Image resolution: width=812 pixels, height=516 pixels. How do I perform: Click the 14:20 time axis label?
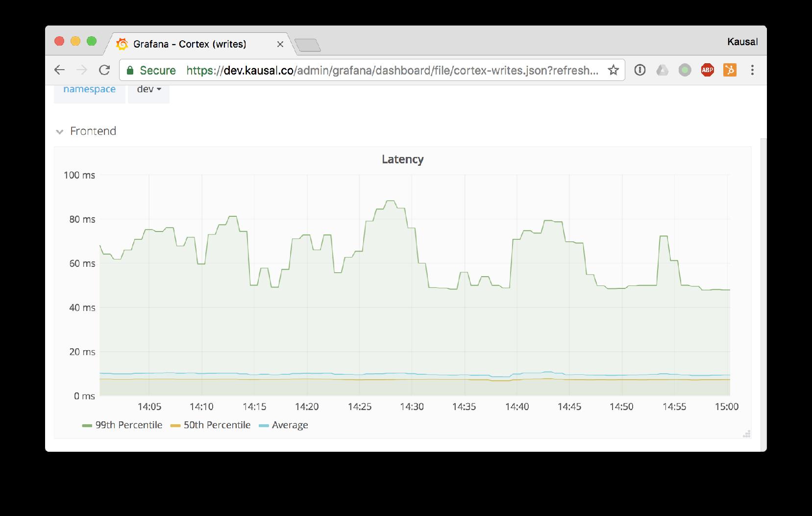click(x=307, y=407)
